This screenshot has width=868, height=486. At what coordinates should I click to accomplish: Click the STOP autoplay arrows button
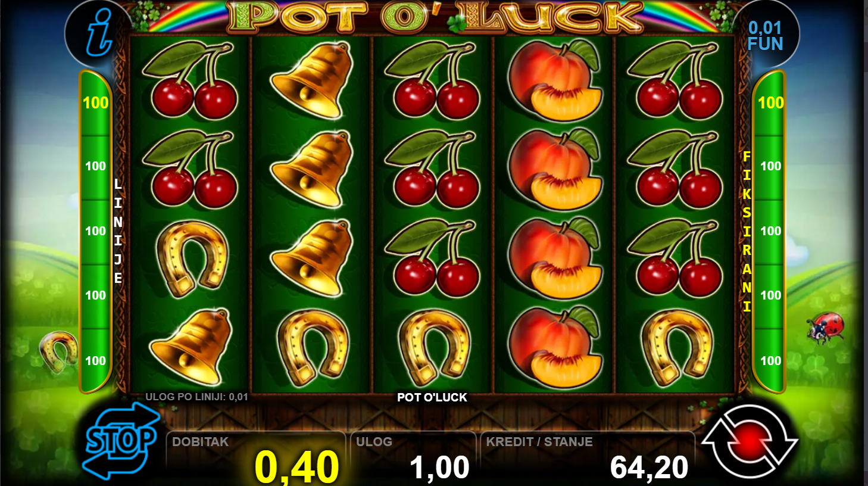tap(121, 441)
